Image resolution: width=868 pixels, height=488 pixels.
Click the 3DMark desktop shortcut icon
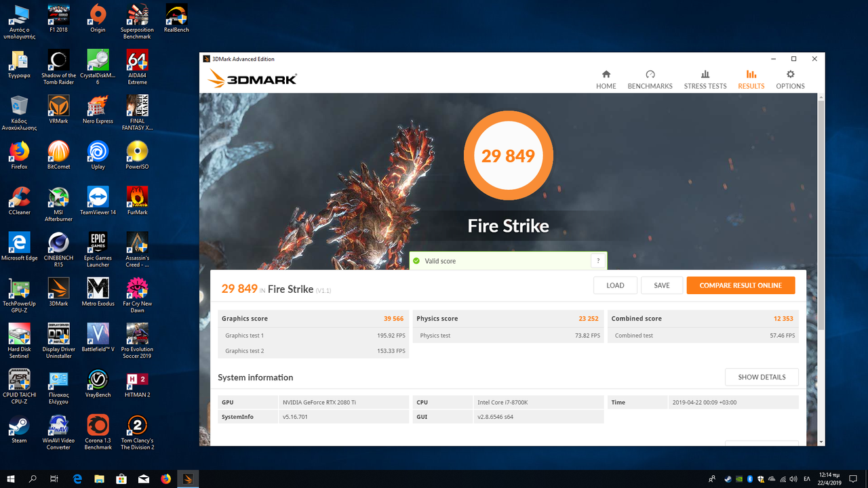(x=58, y=291)
